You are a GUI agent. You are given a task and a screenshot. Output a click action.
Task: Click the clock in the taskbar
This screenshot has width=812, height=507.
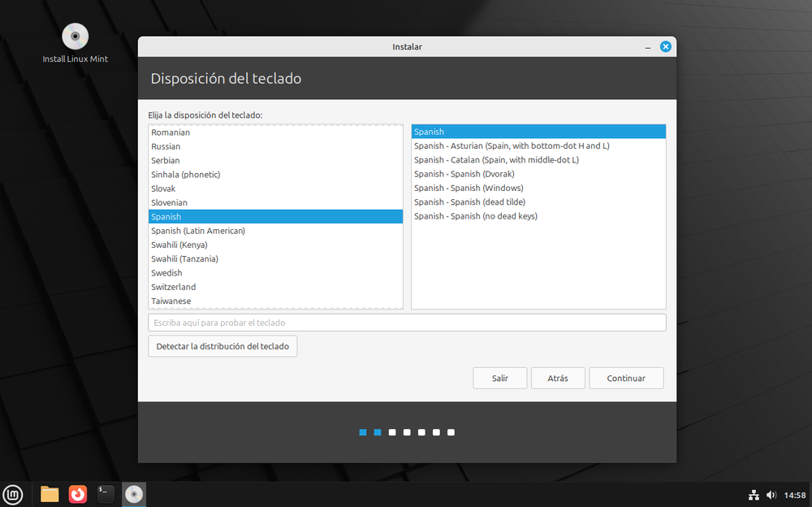(x=797, y=494)
